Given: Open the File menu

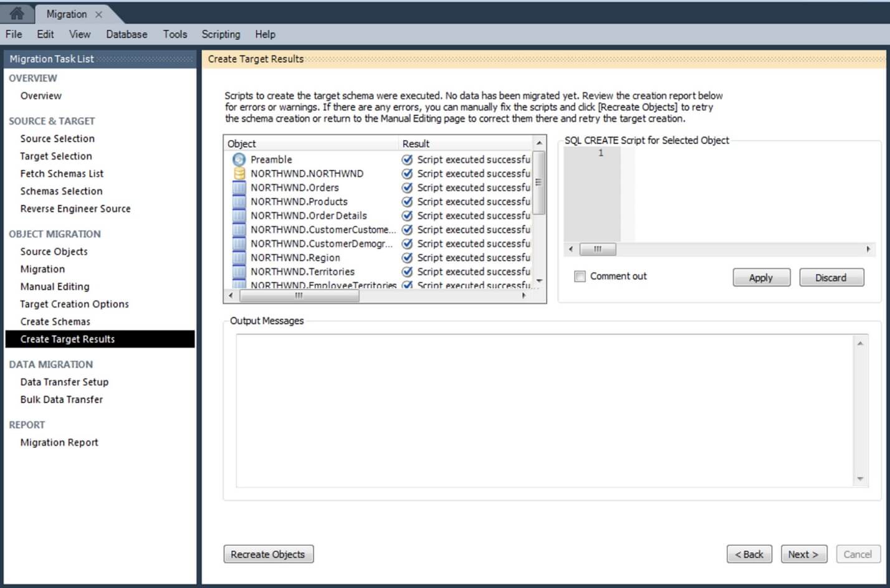Looking at the screenshot, I should pos(14,34).
